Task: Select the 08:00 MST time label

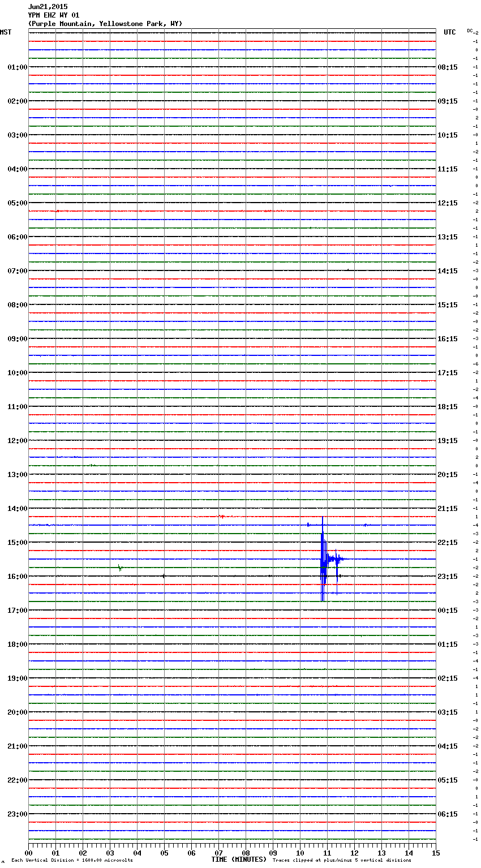Action: pyautogui.click(x=18, y=305)
